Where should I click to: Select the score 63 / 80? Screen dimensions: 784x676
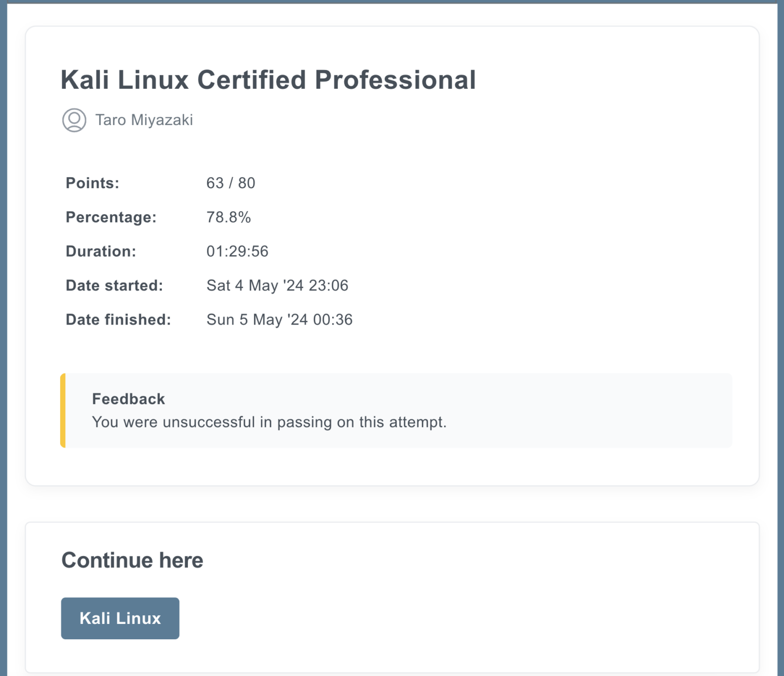231,183
